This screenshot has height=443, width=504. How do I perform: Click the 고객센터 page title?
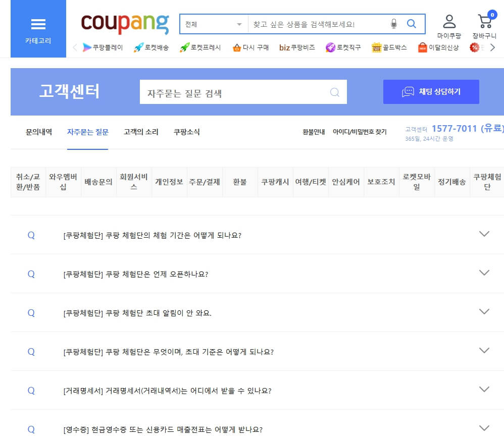(x=69, y=91)
